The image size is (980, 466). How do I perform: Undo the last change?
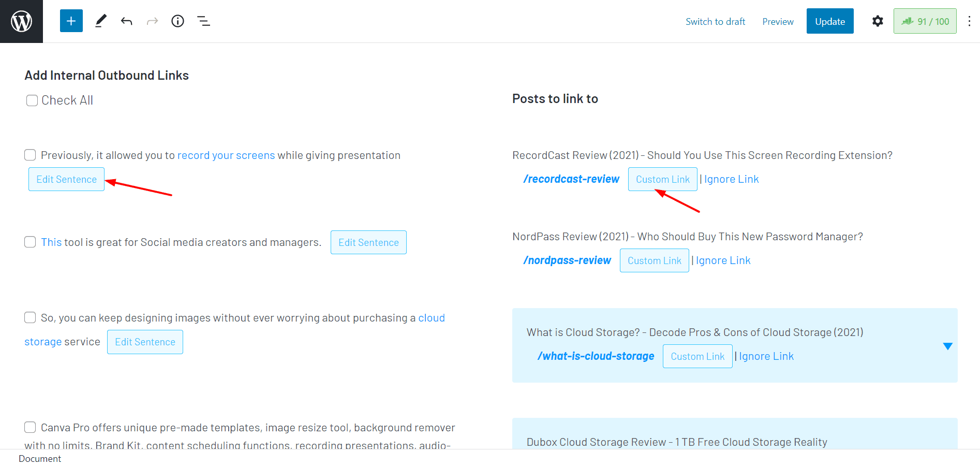click(x=127, y=21)
